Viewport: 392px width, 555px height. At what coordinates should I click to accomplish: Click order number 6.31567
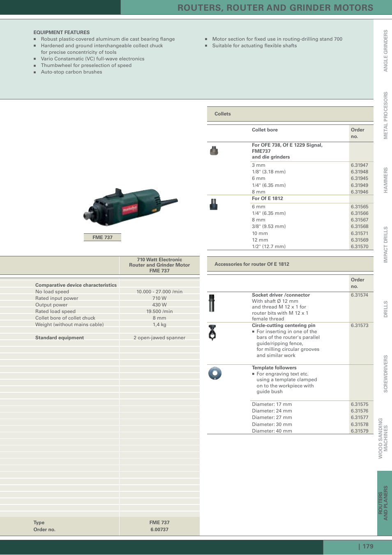(360, 220)
